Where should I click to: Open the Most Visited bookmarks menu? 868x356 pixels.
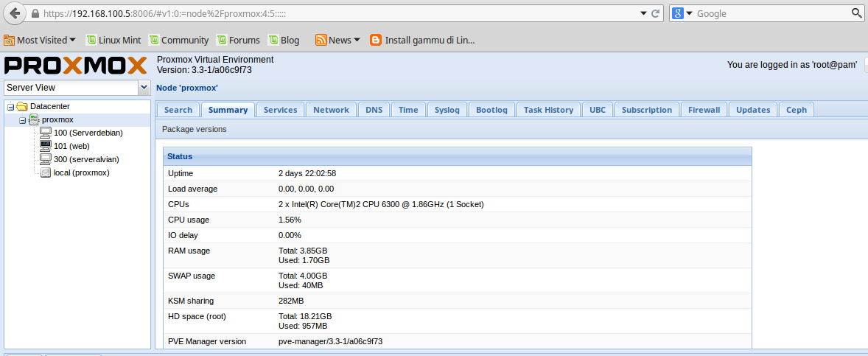[x=40, y=40]
